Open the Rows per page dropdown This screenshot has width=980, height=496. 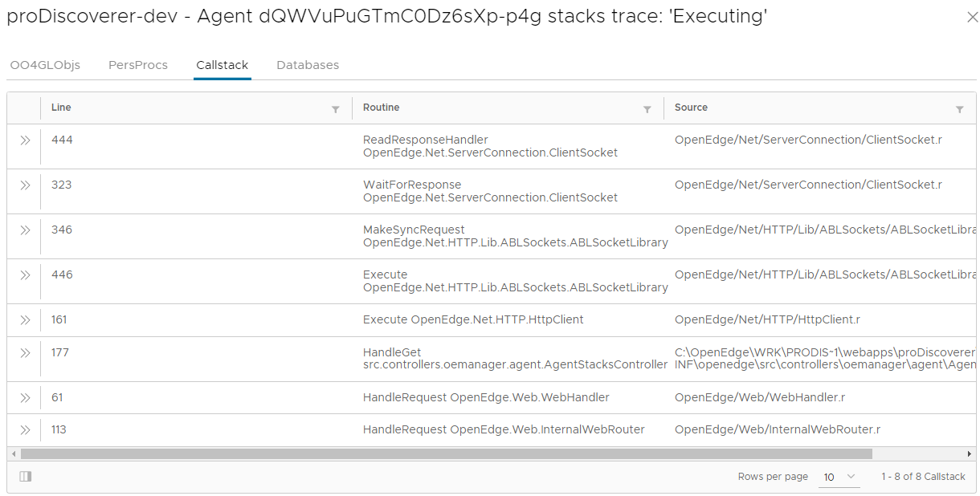coord(839,477)
